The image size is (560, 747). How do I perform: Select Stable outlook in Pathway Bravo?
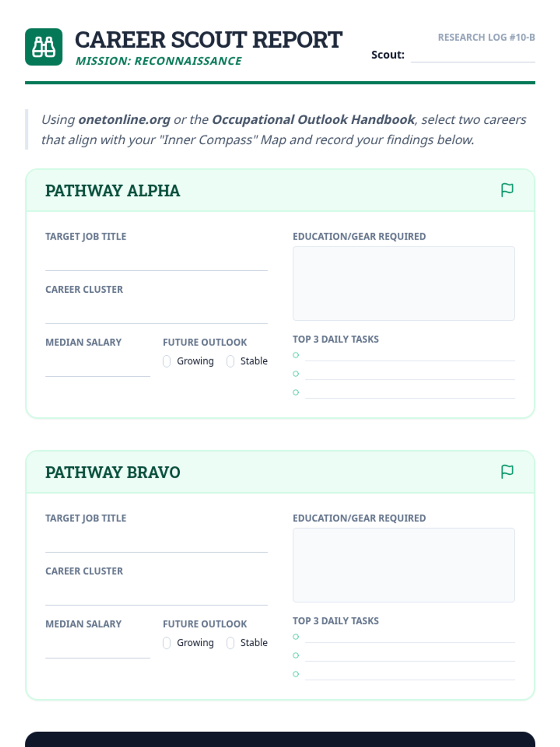pos(230,643)
